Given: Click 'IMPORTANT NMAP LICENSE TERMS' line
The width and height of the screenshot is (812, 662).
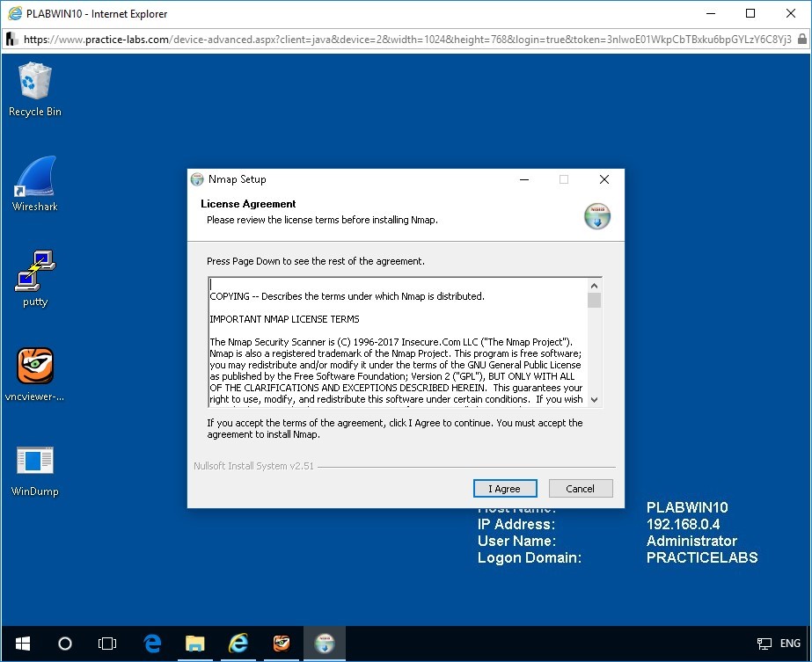Looking at the screenshot, I should (284, 319).
